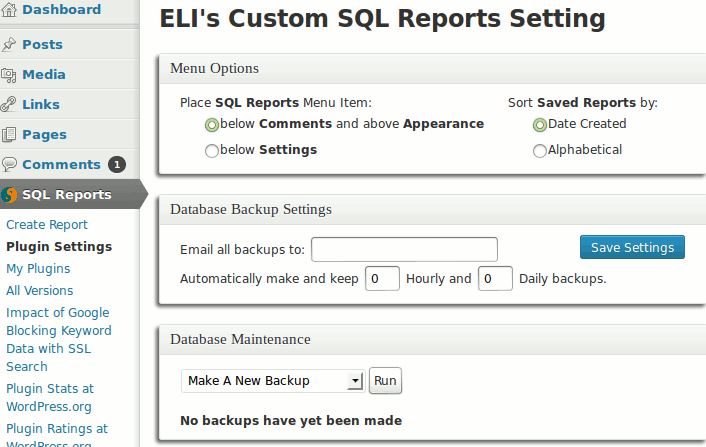Click the Media camera icon
This screenshot has height=447, width=706.
pyautogui.click(x=9, y=75)
